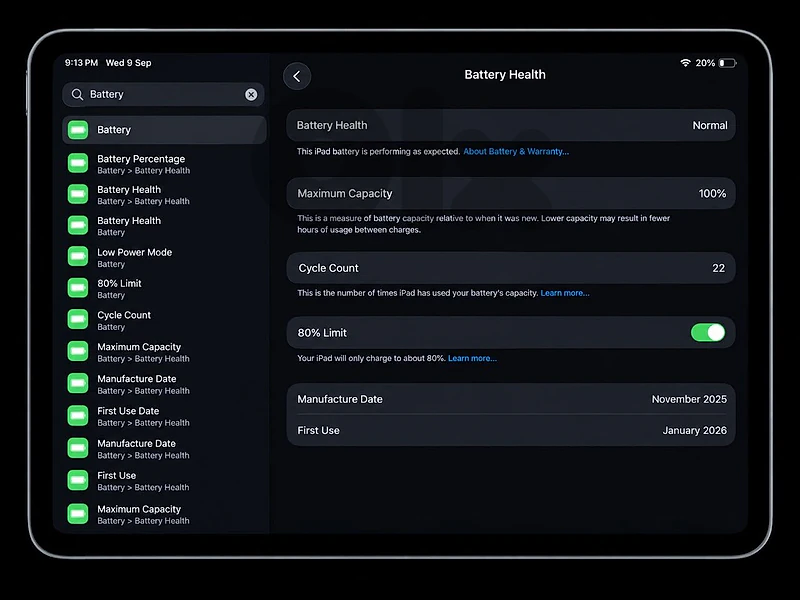800x600 pixels.
Task: Click the Battery Percentage result's battery icon
Action: pos(78,163)
